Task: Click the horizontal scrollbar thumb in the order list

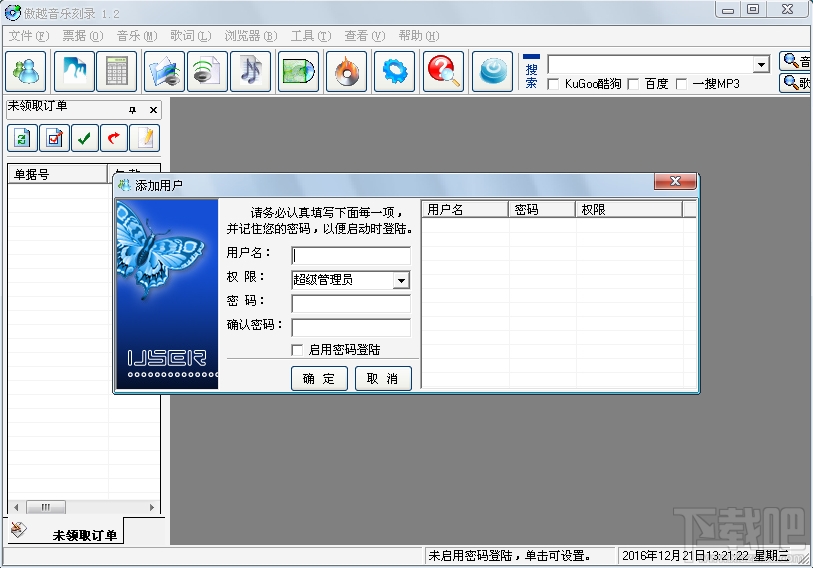Action: coord(46,507)
